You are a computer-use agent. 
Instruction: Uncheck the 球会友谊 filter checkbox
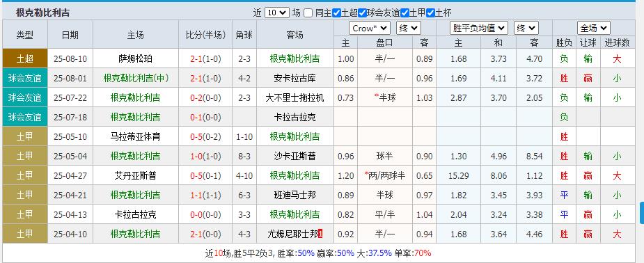click(x=362, y=13)
